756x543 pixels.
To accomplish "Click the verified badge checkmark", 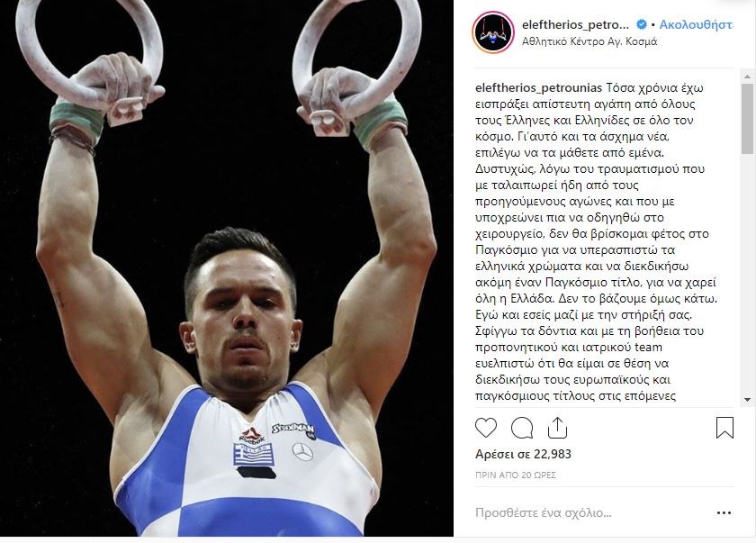I will (641, 24).
